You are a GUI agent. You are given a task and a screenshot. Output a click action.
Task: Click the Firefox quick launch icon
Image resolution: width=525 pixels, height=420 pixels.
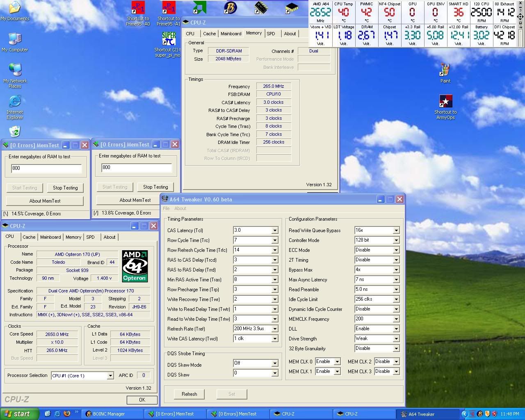click(67, 414)
